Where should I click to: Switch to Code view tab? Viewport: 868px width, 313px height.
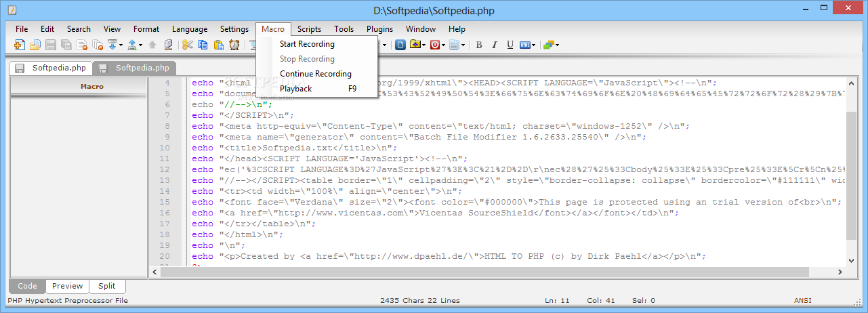(x=27, y=286)
